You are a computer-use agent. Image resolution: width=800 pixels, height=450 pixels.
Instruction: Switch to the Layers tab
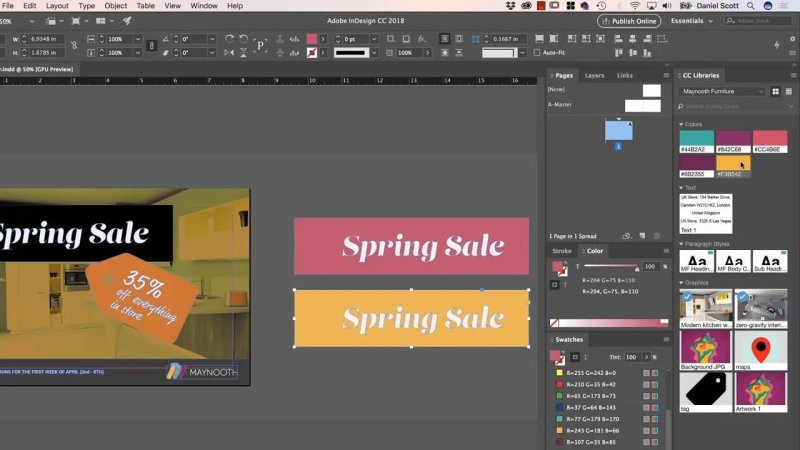click(594, 76)
